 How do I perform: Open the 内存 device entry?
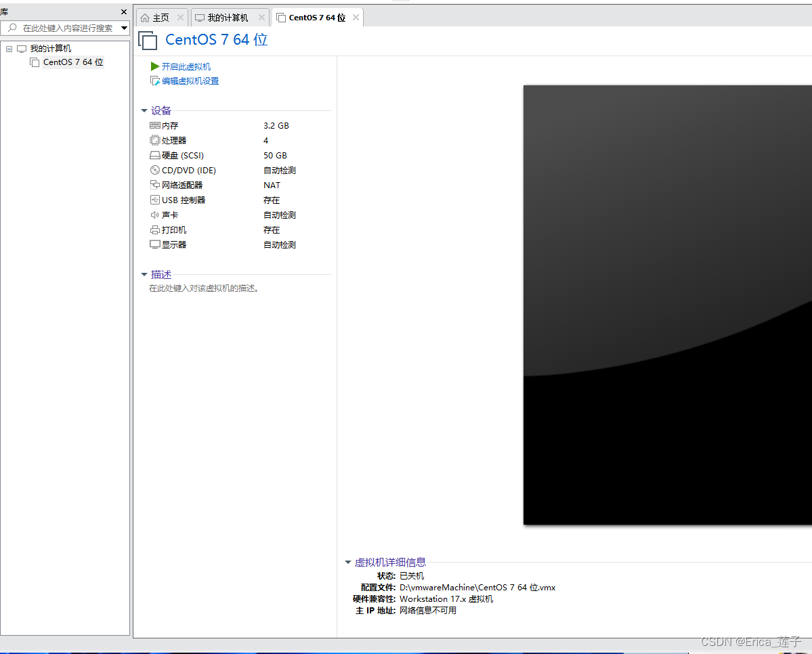(x=170, y=125)
